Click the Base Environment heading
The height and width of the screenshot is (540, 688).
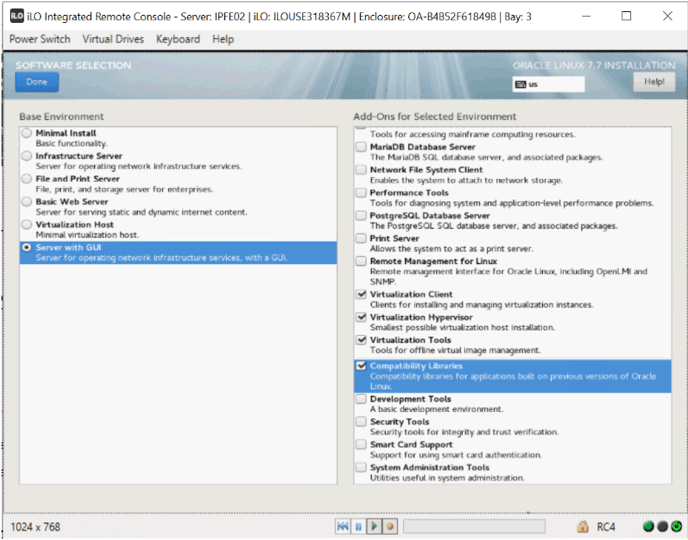point(61,116)
